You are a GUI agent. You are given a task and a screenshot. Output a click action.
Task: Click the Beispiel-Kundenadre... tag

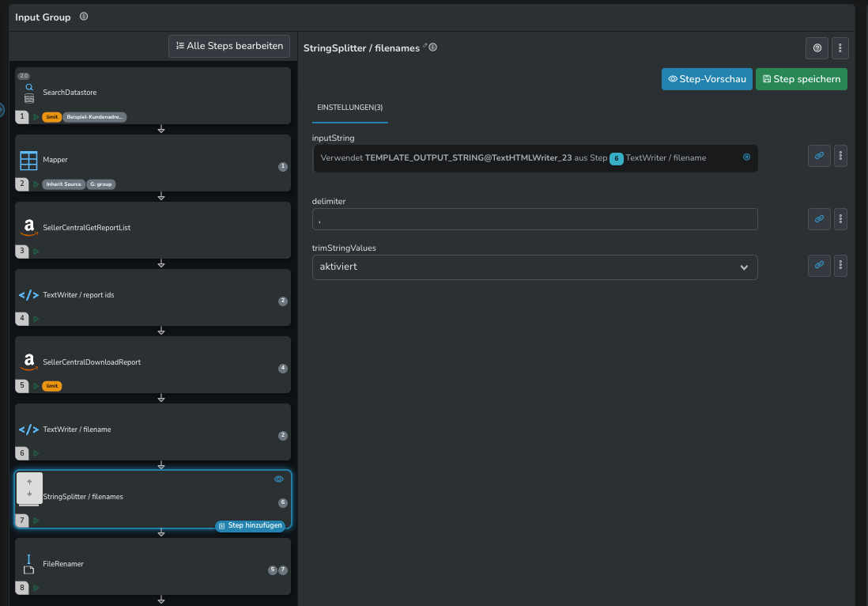pos(95,117)
